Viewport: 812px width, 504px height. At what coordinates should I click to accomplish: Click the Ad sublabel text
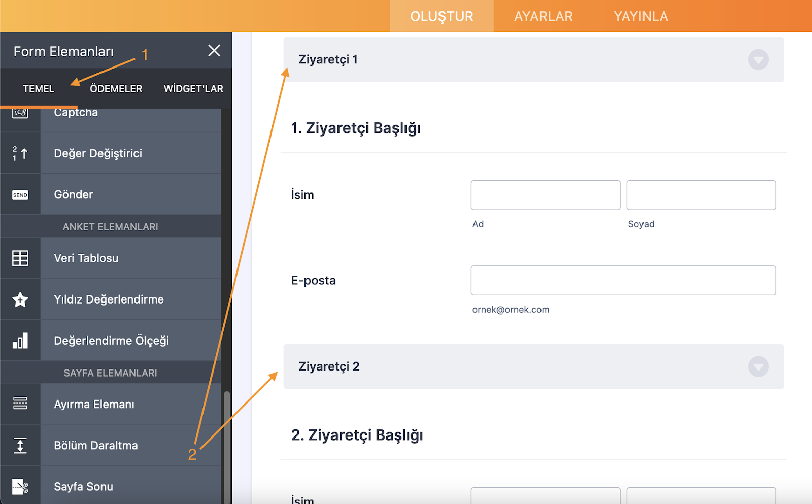pos(478,224)
